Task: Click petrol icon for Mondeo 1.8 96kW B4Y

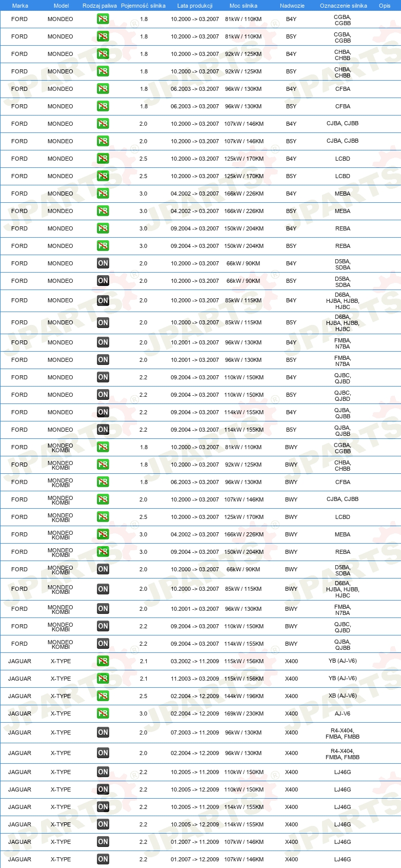Action: pos(103,89)
